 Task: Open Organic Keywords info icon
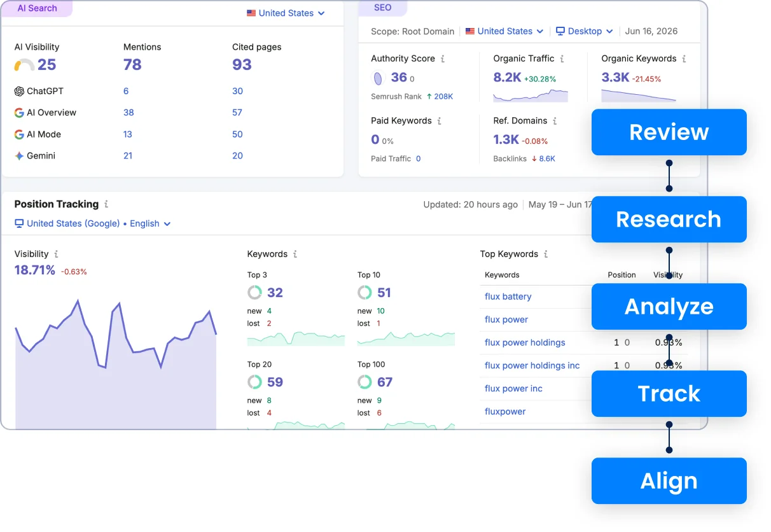[684, 59]
